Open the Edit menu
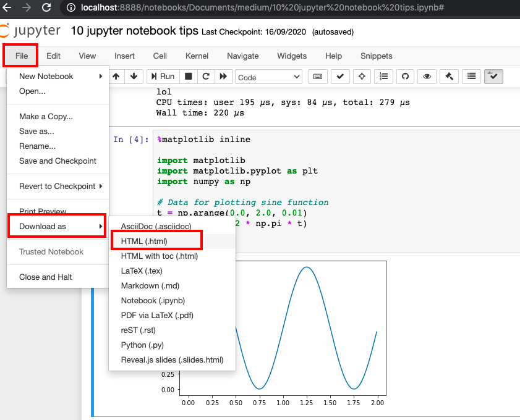The height and width of the screenshot is (420, 520). pyautogui.click(x=53, y=56)
